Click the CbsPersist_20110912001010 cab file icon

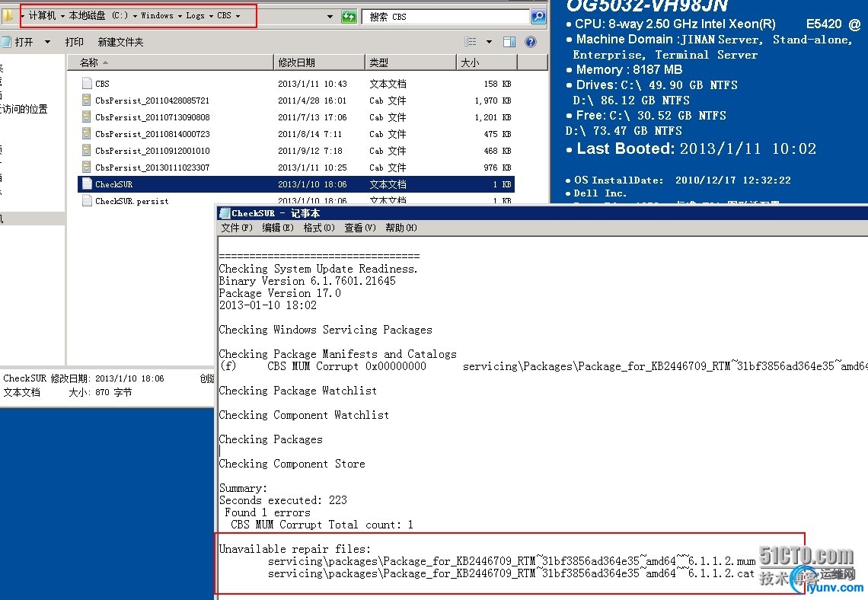coord(87,151)
